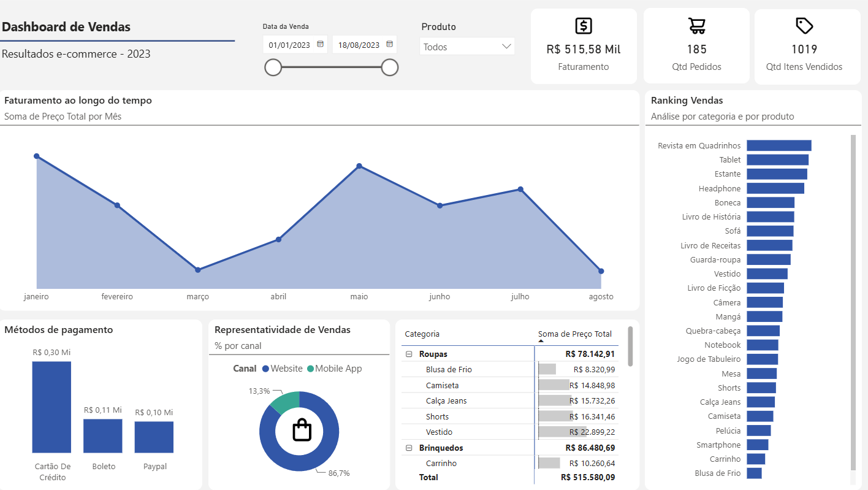Open the start date calendar picker icon
Screen dimensions: 868x490
tap(320, 44)
